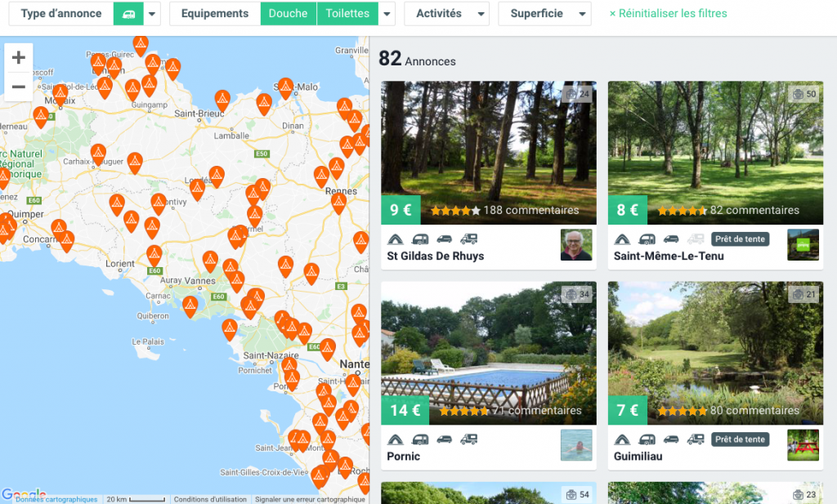Screen dimensions: 837x504
Task: Open the Type d'annonce dropdown arrow
Action: [152, 14]
